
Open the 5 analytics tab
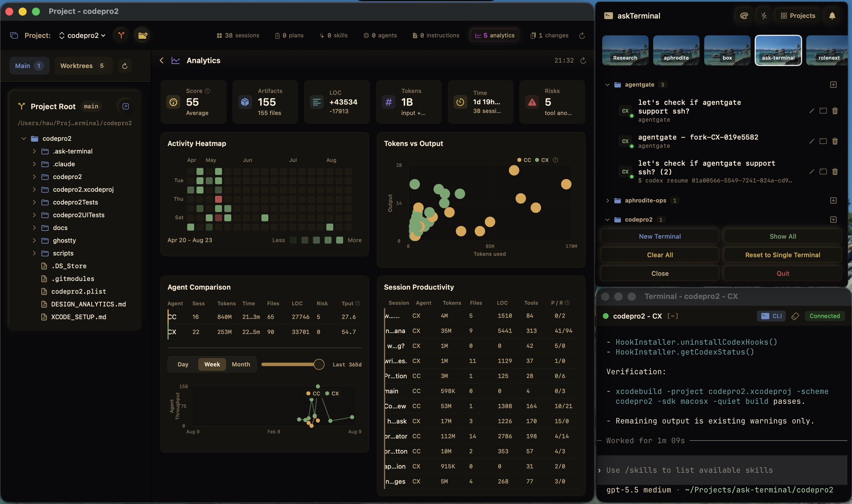495,35
